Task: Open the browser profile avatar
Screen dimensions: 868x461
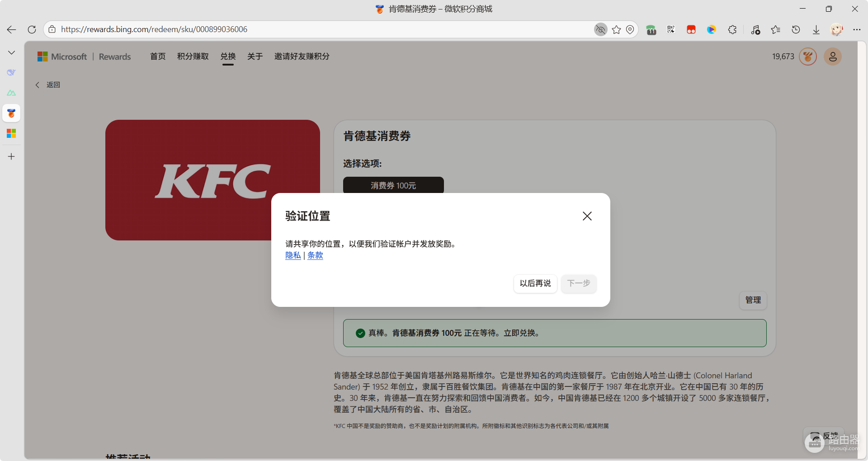Action: (x=837, y=29)
